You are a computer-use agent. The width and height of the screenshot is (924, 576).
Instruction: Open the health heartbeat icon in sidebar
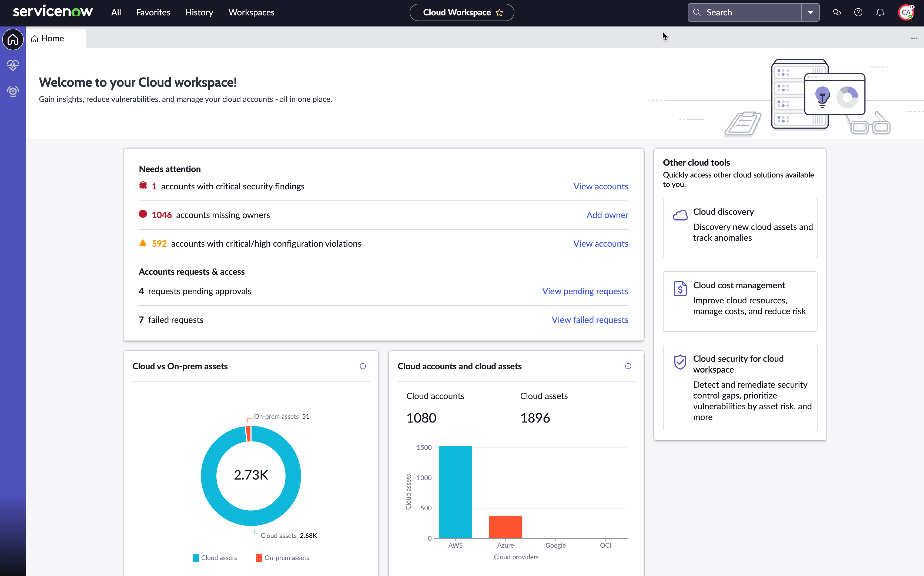[x=13, y=65]
